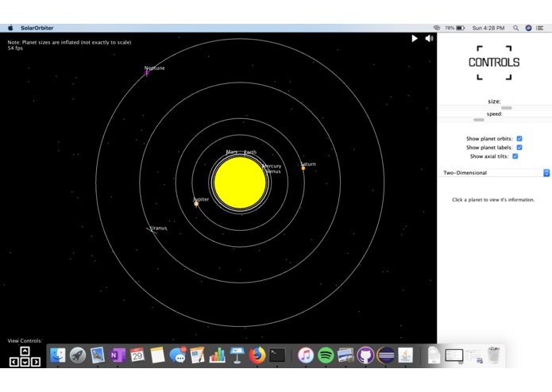Select the planet Neptune
The height and width of the screenshot is (392, 552).
tap(146, 73)
